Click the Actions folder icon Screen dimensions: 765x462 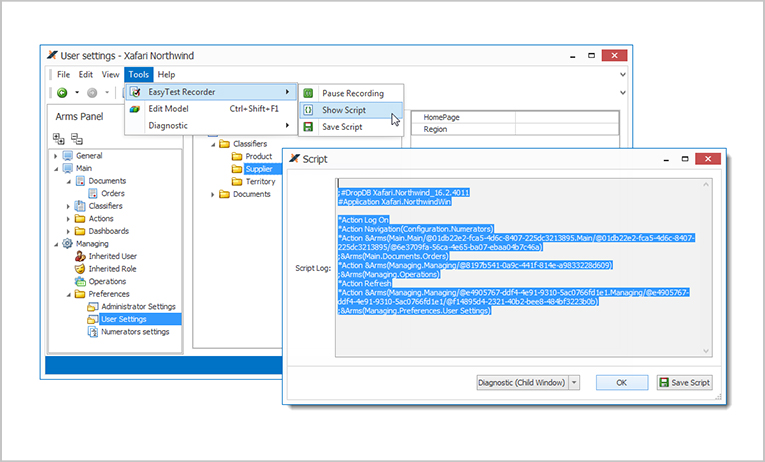pyautogui.click(x=80, y=219)
